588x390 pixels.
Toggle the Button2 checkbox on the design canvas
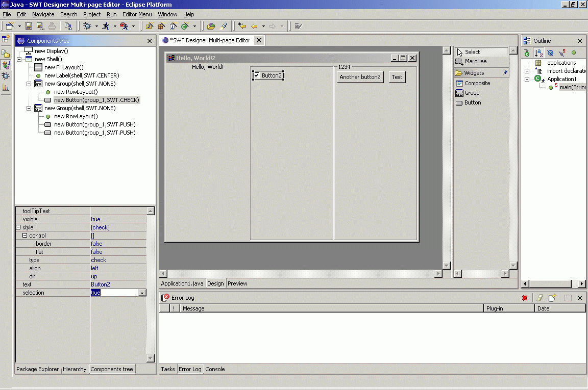tap(257, 75)
